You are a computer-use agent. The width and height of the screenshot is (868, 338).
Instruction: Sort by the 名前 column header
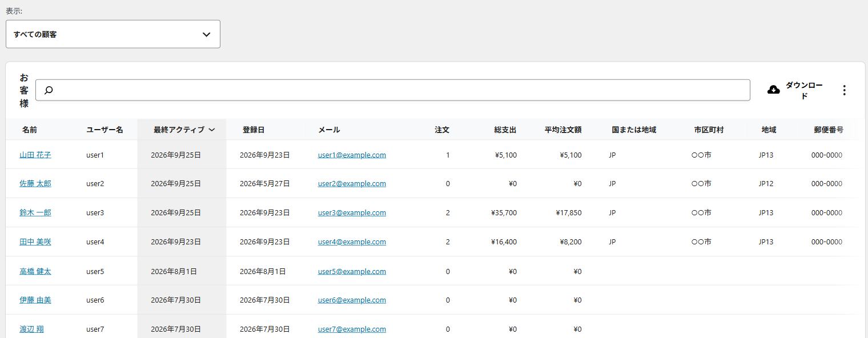[30, 130]
